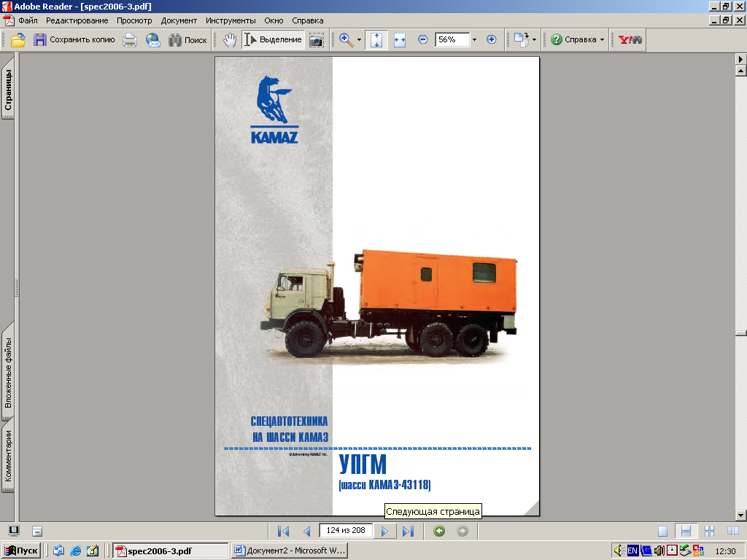
Task: Click the Outlook Express quick launch icon
Action: point(58,551)
